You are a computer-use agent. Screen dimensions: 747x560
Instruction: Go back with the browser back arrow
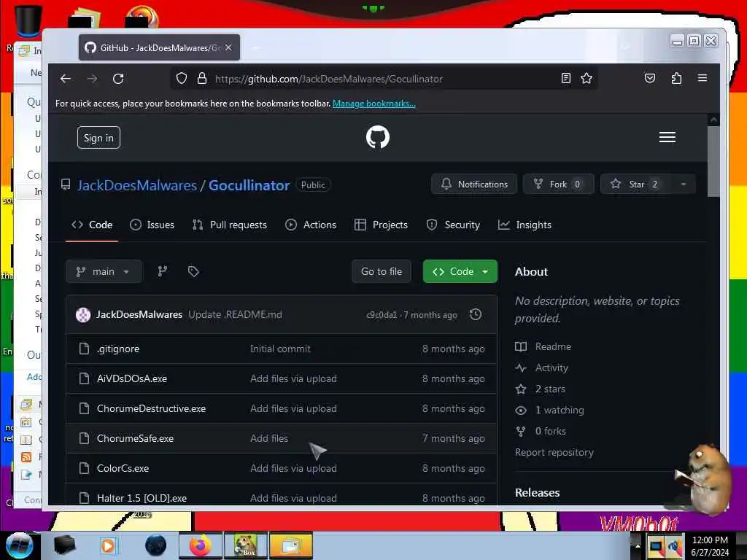point(66,79)
